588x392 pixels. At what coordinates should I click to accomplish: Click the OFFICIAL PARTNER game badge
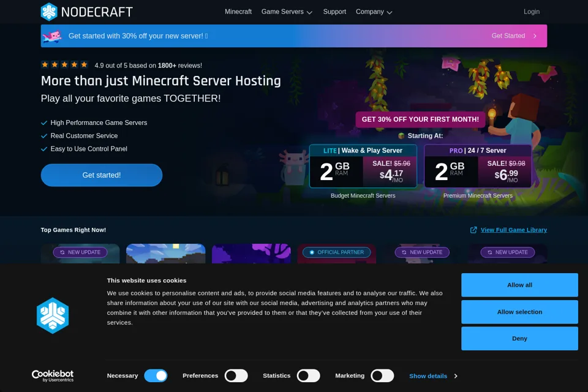coord(336,252)
